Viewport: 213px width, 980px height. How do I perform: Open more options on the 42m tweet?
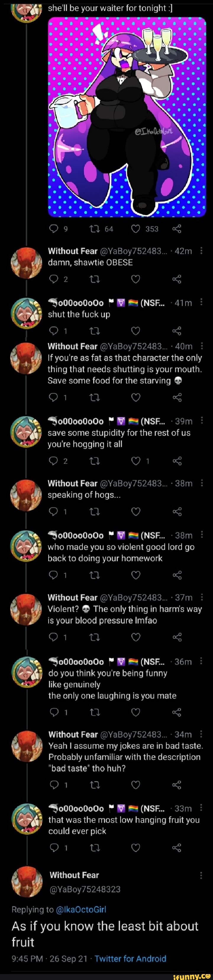click(201, 251)
